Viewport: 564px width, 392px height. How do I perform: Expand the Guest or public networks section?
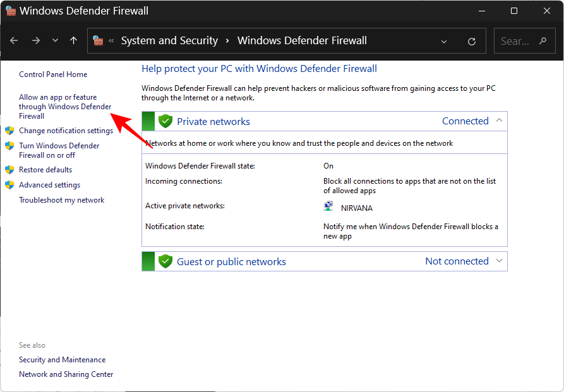pyautogui.click(x=498, y=261)
